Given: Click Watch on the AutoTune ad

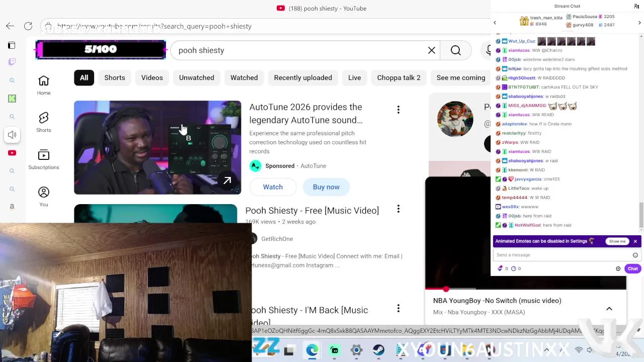Looking at the screenshot, I should tap(273, 187).
